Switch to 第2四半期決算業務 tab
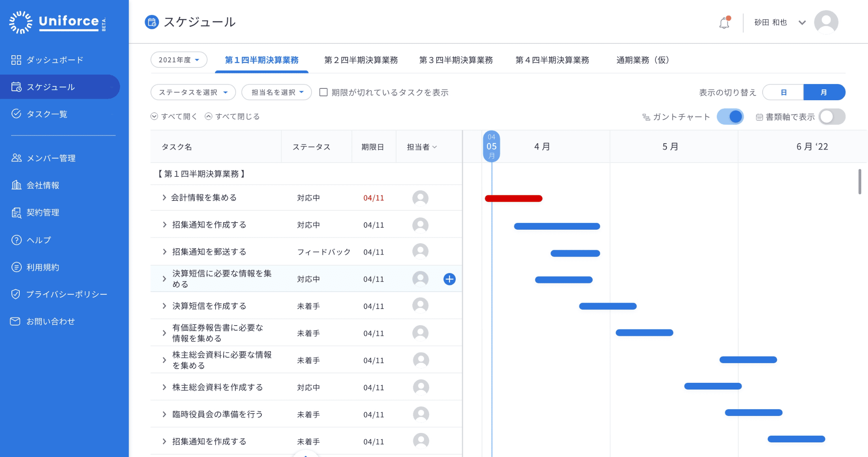The image size is (868, 457). 361,60
